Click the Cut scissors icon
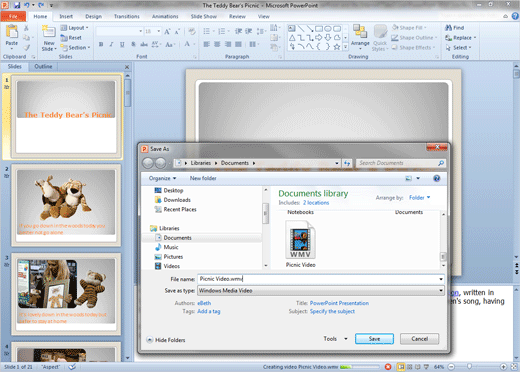520x372 pixels. point(26,28)
